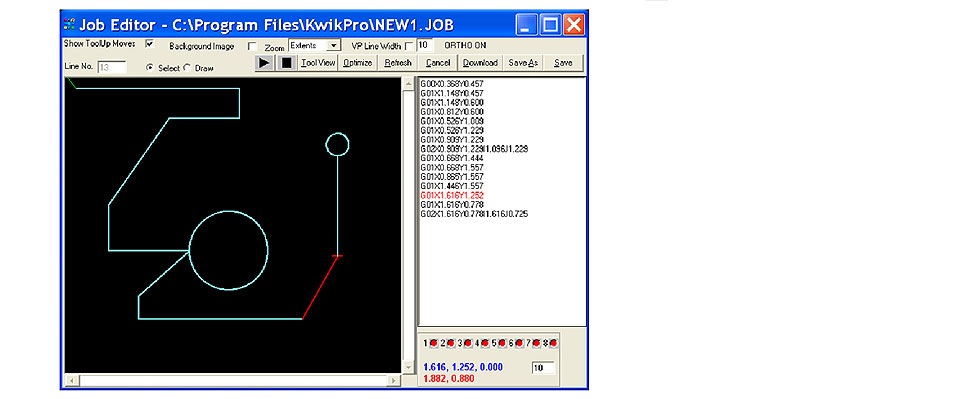Enable the Background Image checkbox
Image resolution: width=954 pixels, height=399 pixels.
(x=252, y=46)
